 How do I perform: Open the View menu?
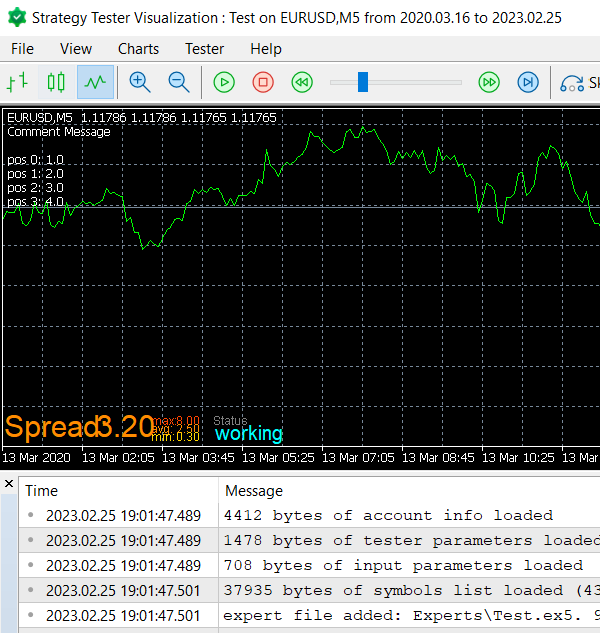coord(76,49)
